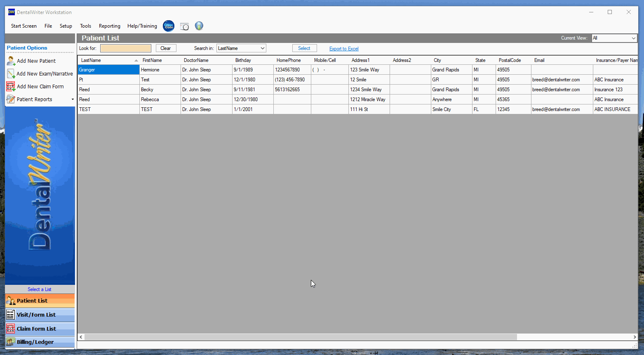Click the Patient List people icon
Image resolution: width=644 pixels, height=355 pixels.
[x=11, y=301]
